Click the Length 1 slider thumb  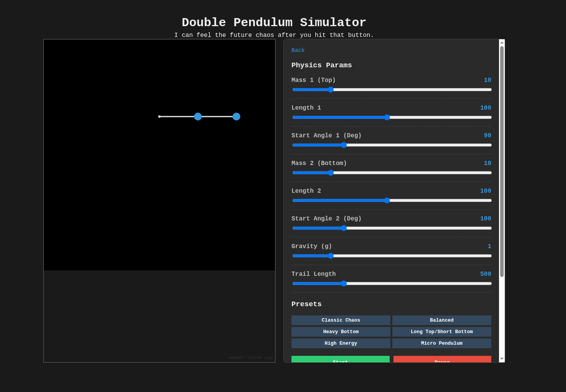pyautogui.click(x=387, y=117)
